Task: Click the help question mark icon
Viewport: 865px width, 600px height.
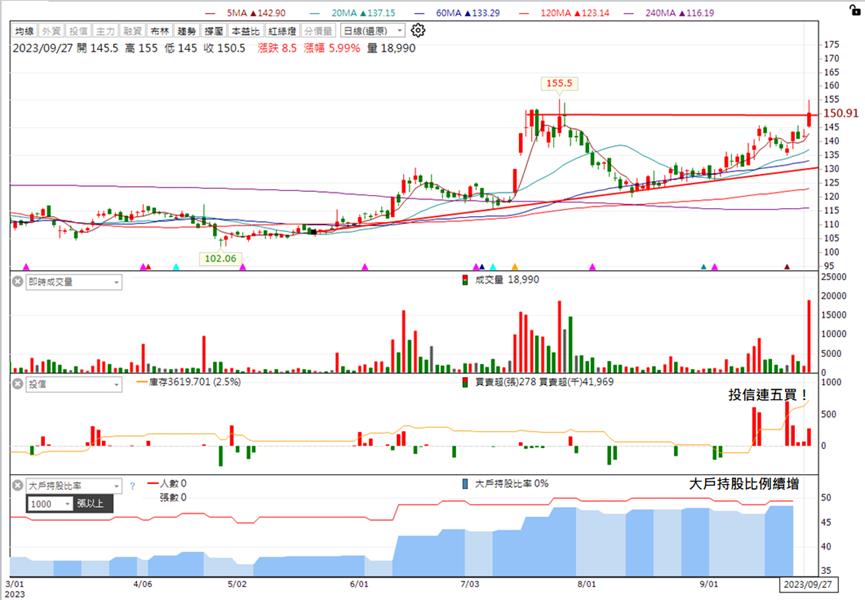Action: [132, 486]
